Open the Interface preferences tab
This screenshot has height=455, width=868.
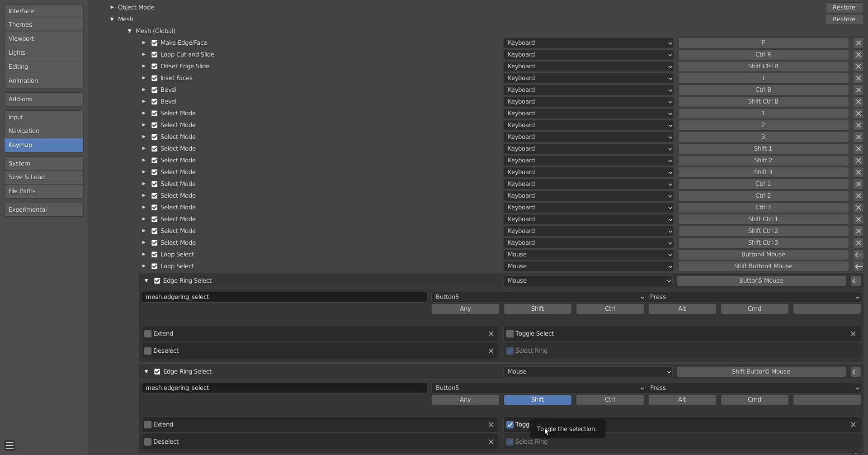[x=44, y=11]
